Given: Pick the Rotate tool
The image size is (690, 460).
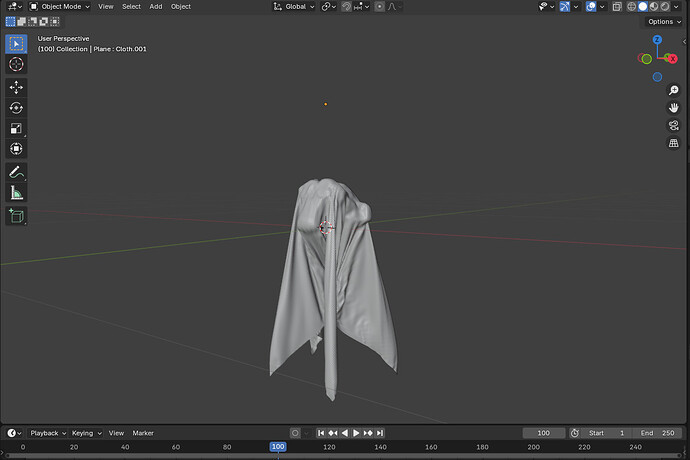Looking at the screenshot, I should coord(16,108).
